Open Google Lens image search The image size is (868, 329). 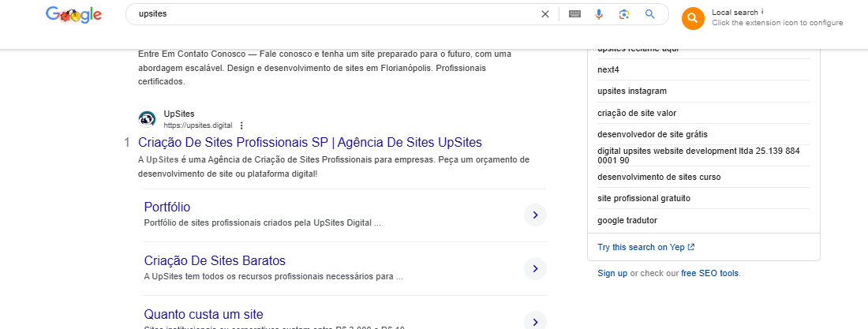pyautogui.click(x=624, y=14)
